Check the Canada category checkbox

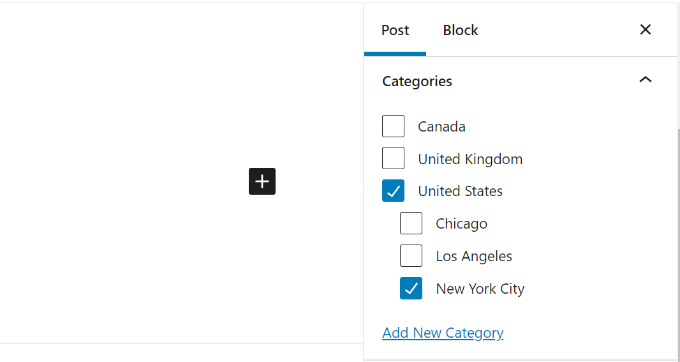[393, 126]
